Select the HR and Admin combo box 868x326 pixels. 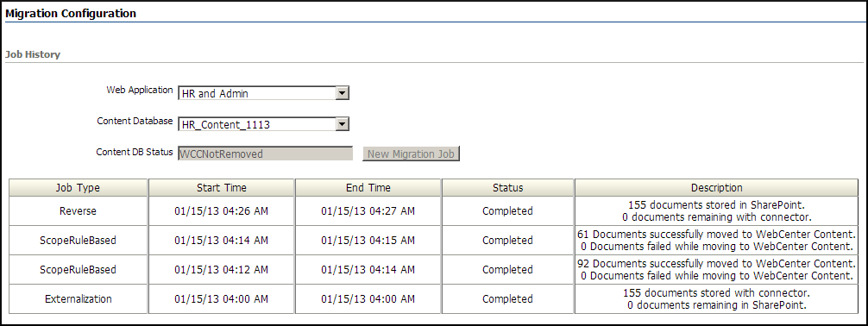tap(263, 93)
